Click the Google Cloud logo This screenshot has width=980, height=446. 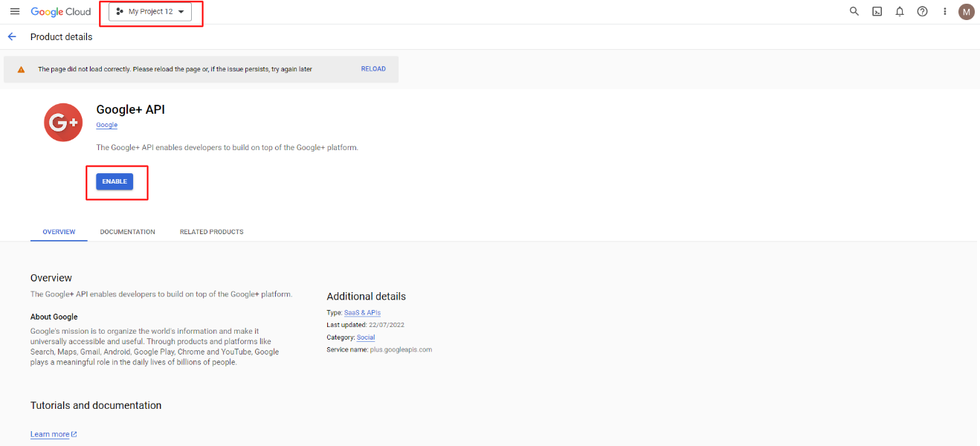tap(61, 12)
